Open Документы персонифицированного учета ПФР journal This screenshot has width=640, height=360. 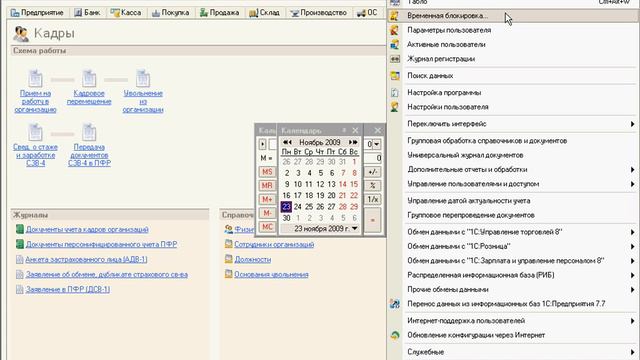pyautogui.click(x=101, y=244)
